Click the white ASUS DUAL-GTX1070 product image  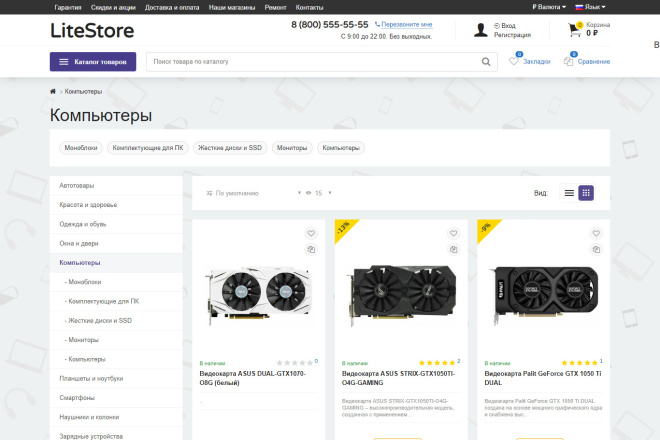[258, 295]
